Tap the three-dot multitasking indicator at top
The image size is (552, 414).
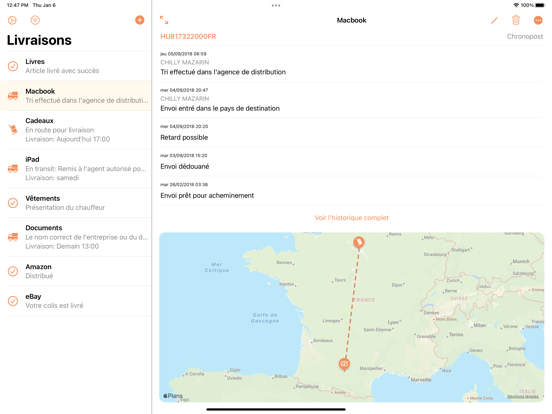(x=276, y=5)
